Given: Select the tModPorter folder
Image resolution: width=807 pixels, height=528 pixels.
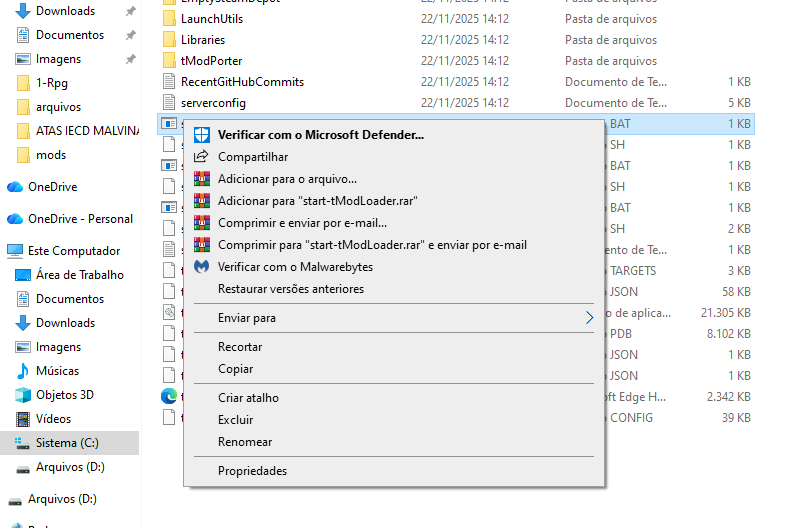Looking at the screenshot, I should [x=211, y=61].
